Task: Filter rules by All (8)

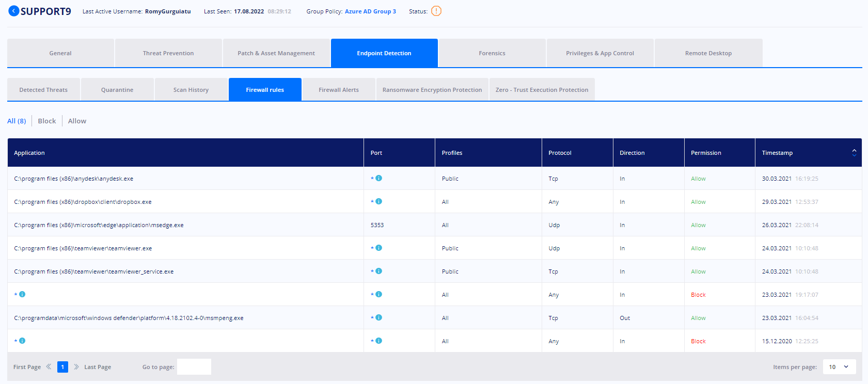Action: [17, 121]
